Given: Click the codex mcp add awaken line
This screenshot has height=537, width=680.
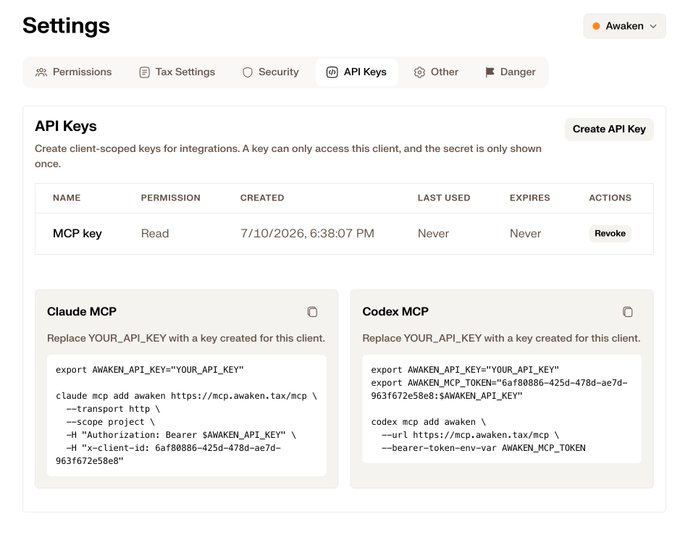Looking at the screenshot, I should point(428,422).
